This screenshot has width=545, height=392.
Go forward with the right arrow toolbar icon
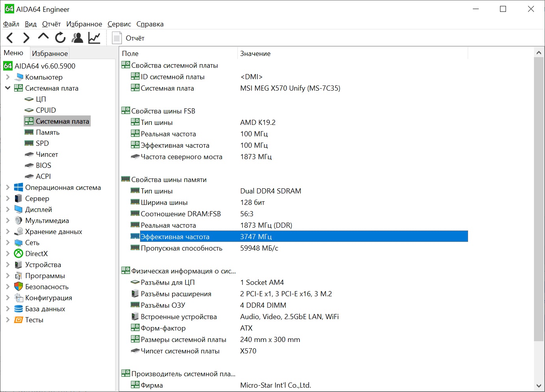(x=26, y=38)
